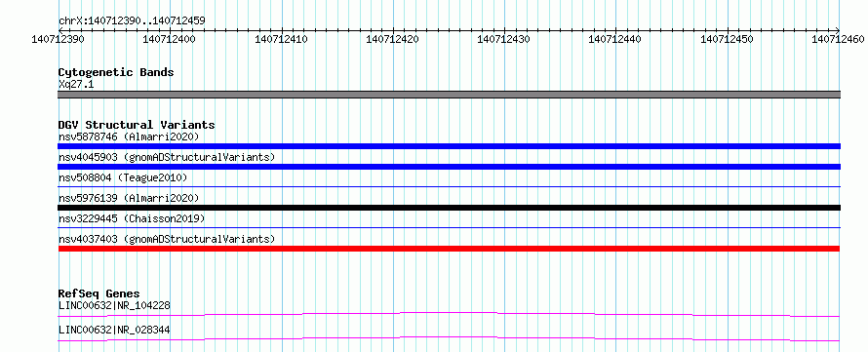Open LINC00632|NR_028344 gene label
868x352 pixels.
pyautogui.click(x=114, y=331)
